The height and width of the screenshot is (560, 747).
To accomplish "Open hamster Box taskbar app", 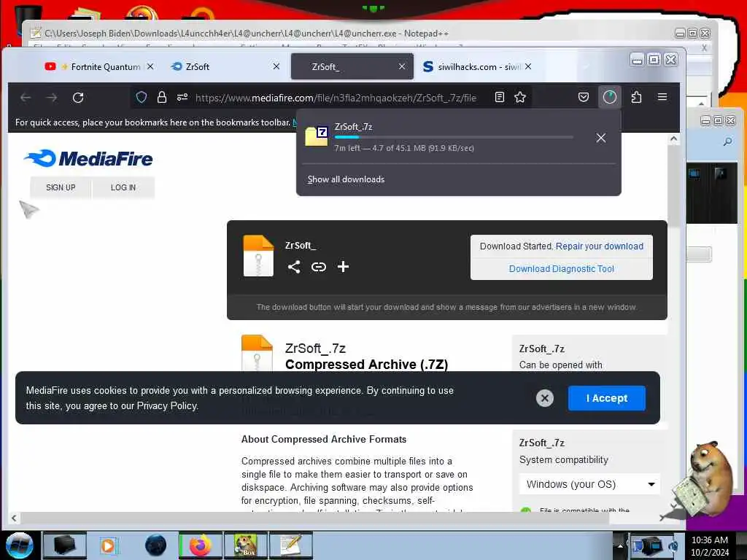I will pos(246,545).
